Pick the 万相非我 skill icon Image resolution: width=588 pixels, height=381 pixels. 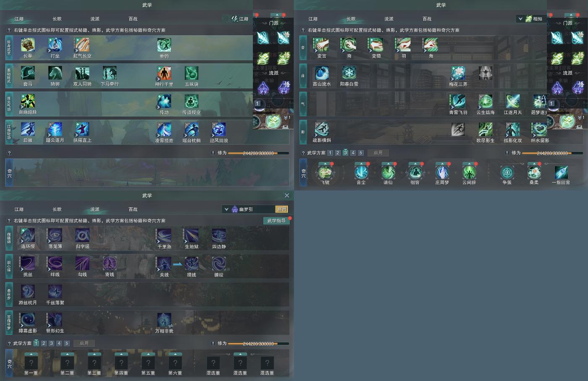[x=164, y=320]
